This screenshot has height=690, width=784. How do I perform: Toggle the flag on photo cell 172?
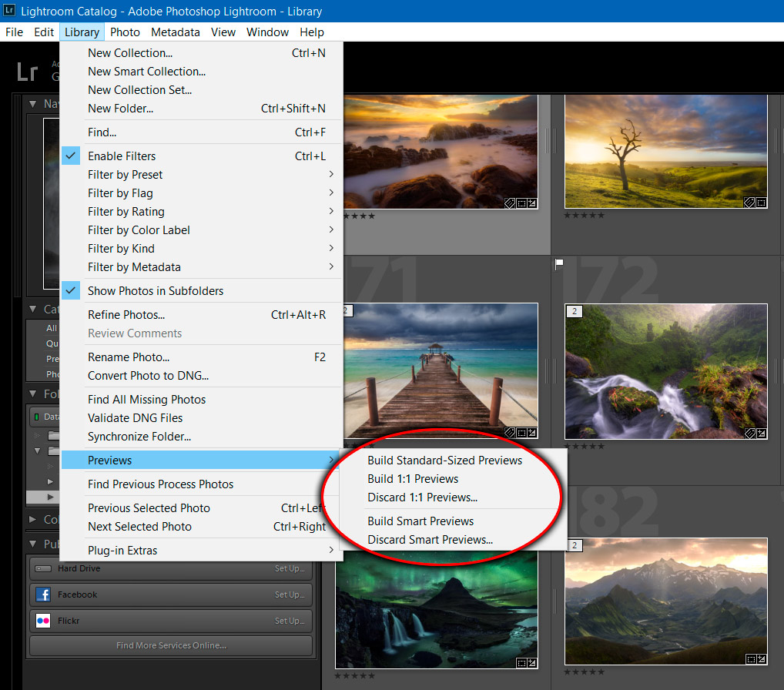click(560, 263)
